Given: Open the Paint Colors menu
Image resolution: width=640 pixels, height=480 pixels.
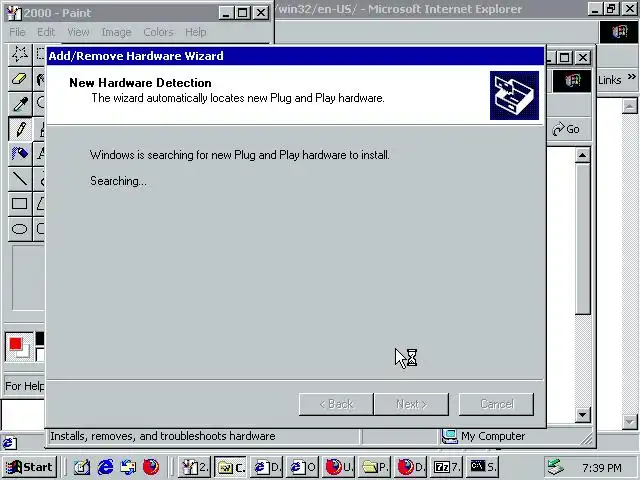Looking at the screenshot, I should (x=158, y=32).
